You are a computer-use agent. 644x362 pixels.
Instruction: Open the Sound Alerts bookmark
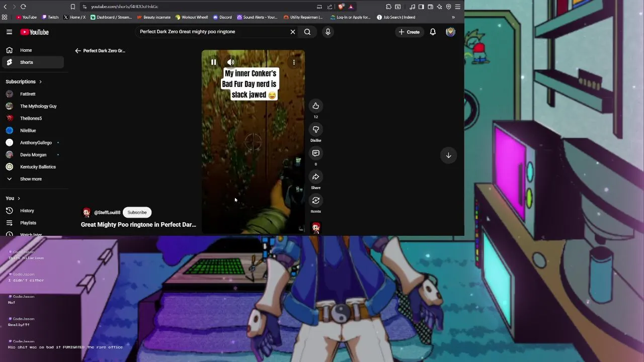point(257,17)
